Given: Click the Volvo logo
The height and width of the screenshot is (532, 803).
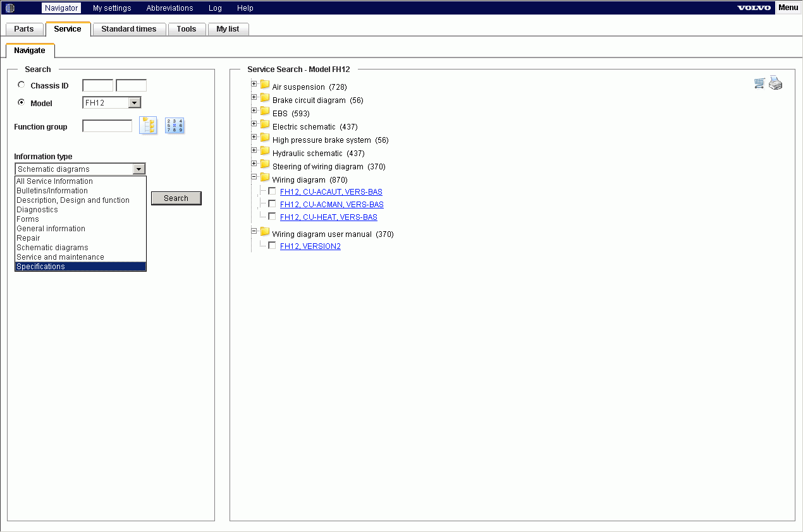Looking at the screenshot, I should tap(754, 8).
